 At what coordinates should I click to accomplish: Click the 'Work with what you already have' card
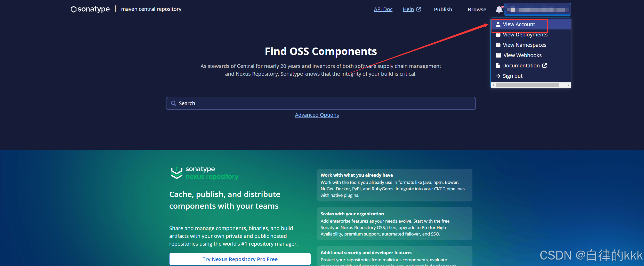(x=395, y=185)
